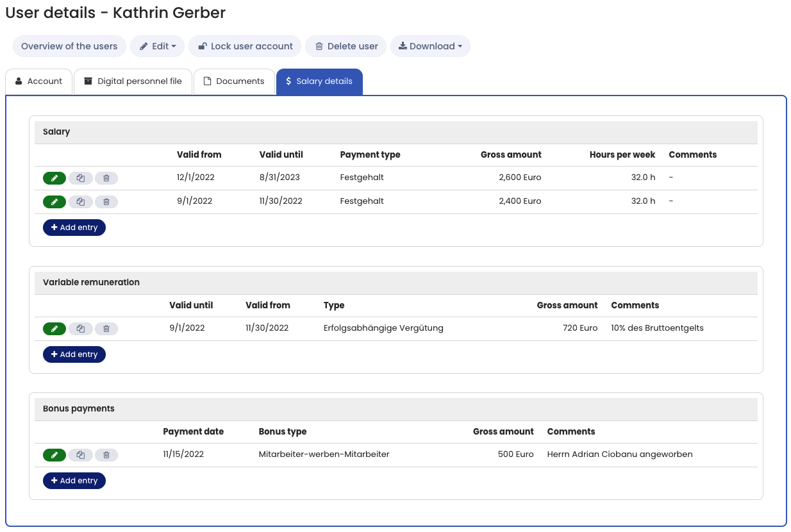The width and height of the screenshot is (791, 532).
Task: Open the Digital personnel file tab
Action: [133, 81]
